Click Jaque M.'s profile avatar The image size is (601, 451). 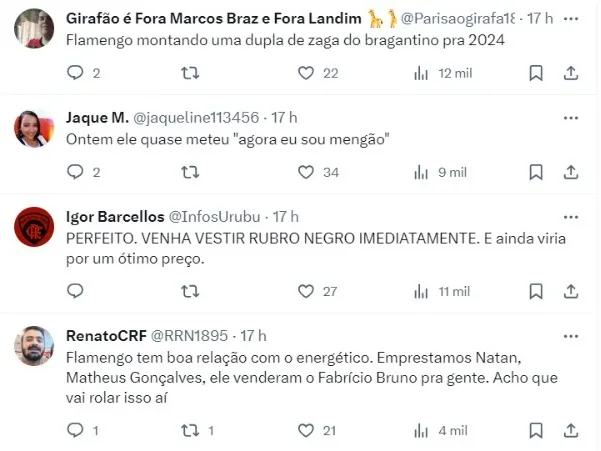pyautogui.click(x=34, y=128)
